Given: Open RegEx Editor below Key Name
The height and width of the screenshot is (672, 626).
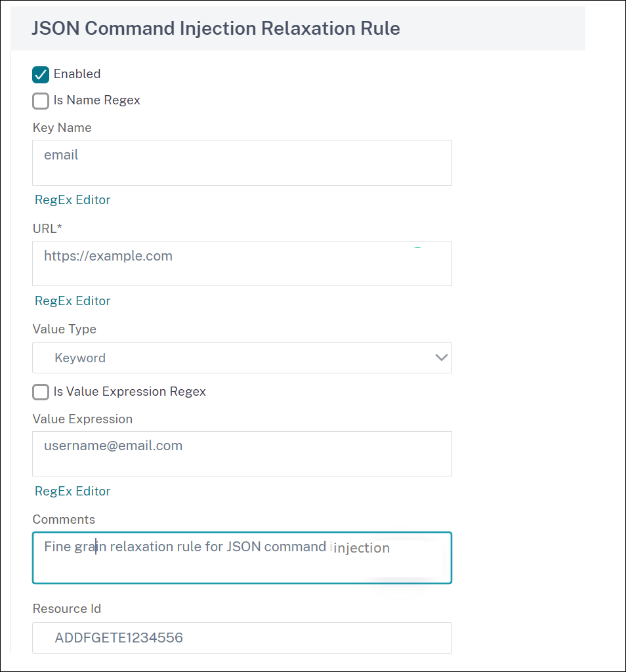Looking at the screenshot, I should (x=72, y=199).
